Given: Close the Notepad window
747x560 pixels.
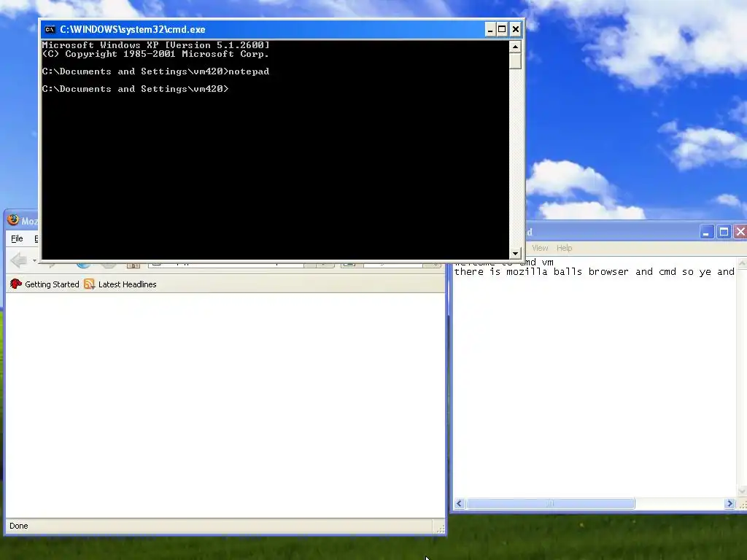Looking at the screenshot, I should click(740, 232).
